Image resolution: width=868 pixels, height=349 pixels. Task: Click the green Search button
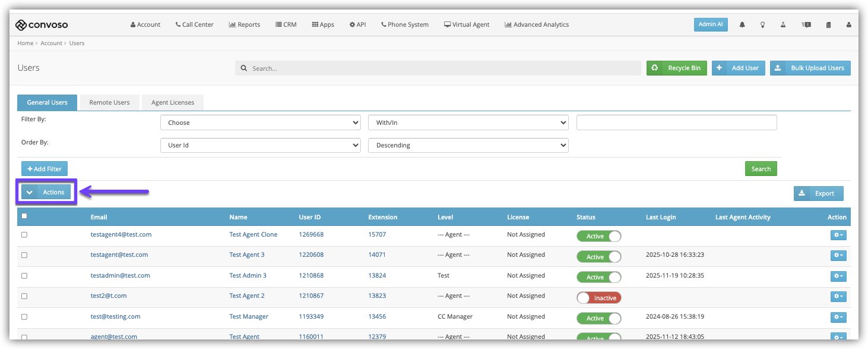761,169
